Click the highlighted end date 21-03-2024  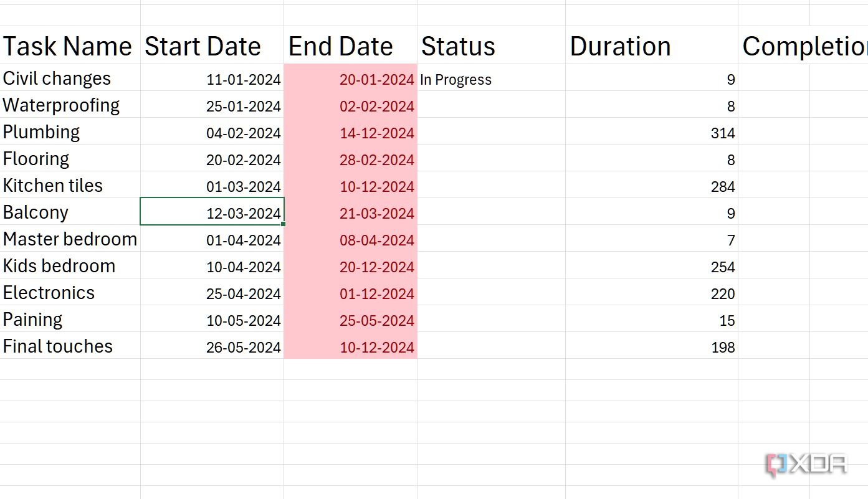point(376,214)
